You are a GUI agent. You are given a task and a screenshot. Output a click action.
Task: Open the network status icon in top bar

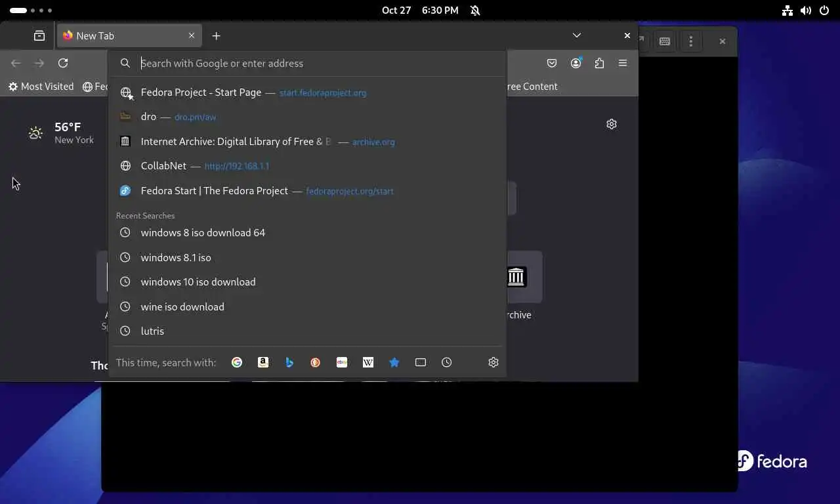tap(787, 10)
